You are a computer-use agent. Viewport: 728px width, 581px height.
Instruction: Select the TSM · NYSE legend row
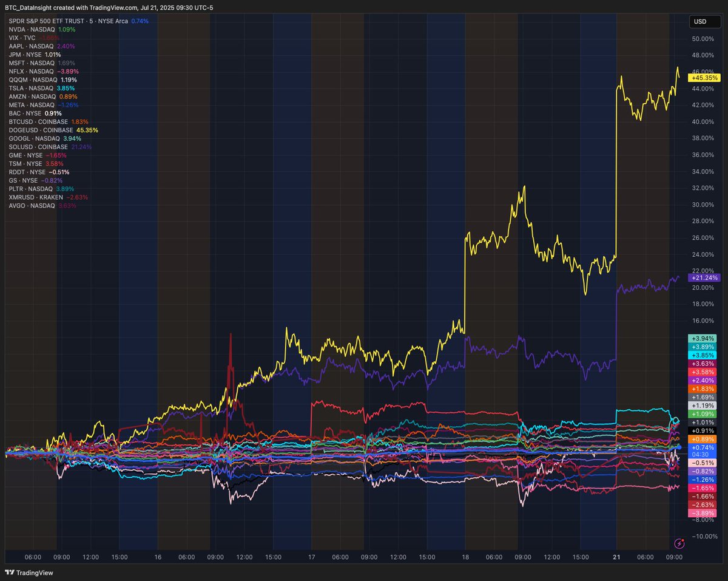tap(36, 165)
